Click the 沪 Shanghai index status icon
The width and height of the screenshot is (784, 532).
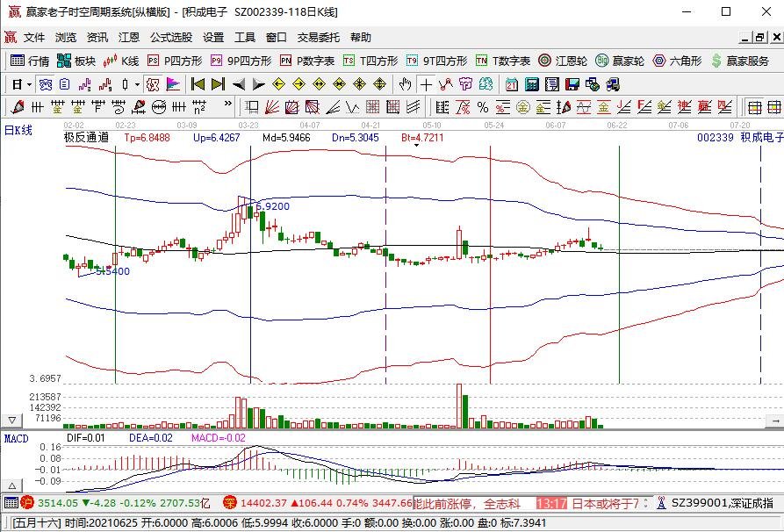[x=26, y=502]
